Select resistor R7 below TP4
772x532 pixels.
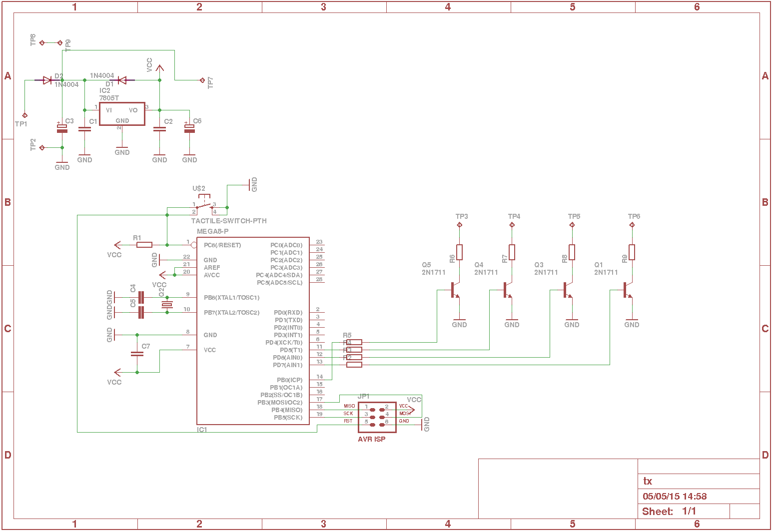click(512, 252)
